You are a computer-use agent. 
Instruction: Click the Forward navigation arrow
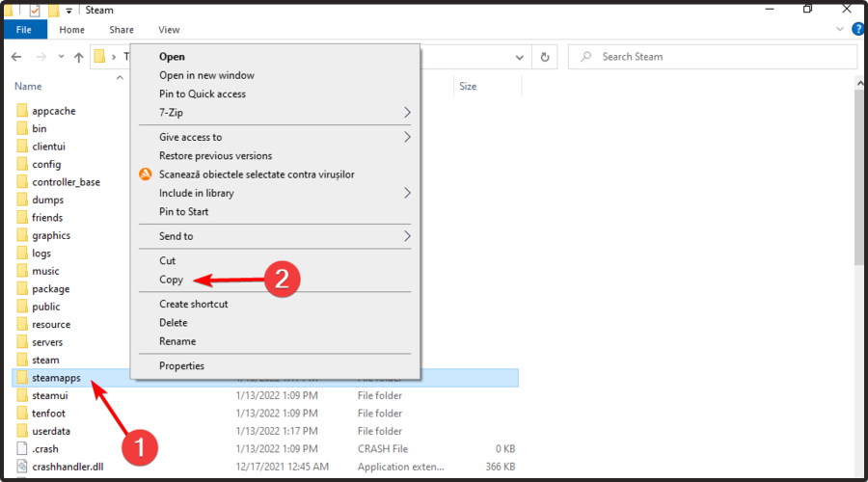(41, 57)
